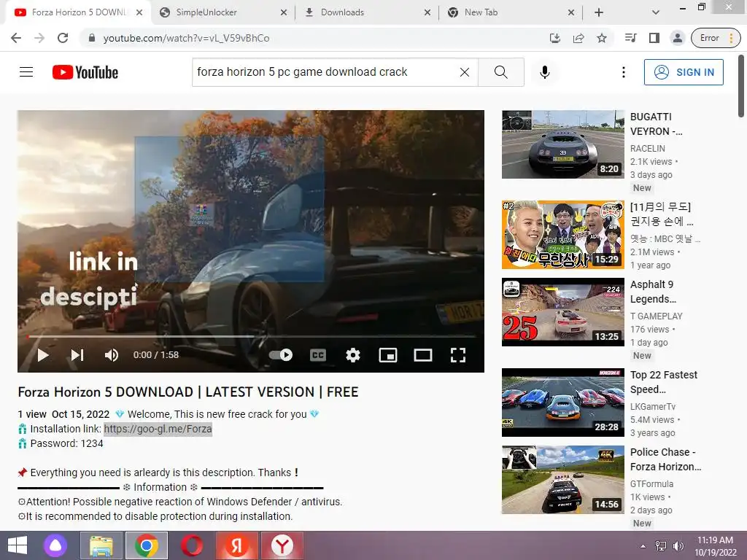
Task: Clear the search box with the X
Action: coord(465,72)
